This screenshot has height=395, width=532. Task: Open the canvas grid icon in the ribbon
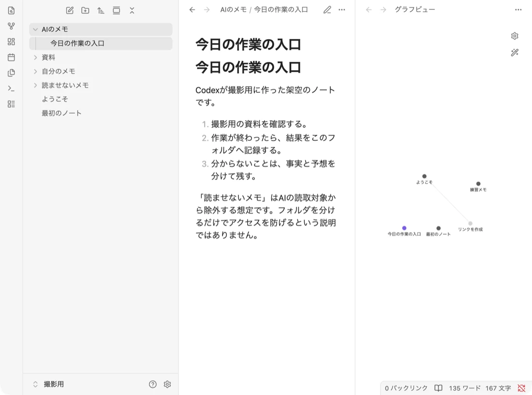click(11, 42)
